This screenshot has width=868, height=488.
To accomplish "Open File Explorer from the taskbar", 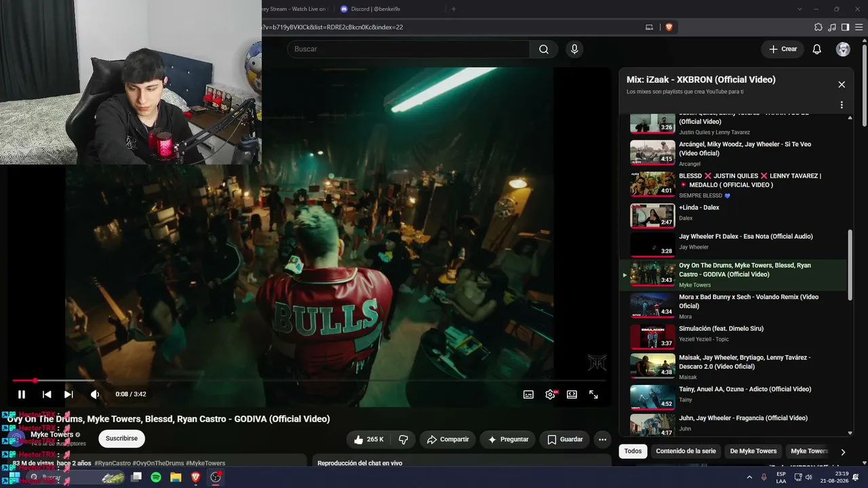I will pyautogui.click(x=176, y=477).
